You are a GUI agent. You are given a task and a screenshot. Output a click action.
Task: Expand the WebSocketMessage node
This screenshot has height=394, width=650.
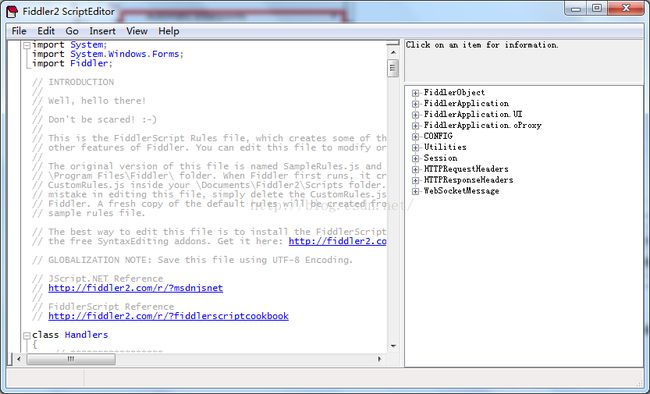point(415,191)
